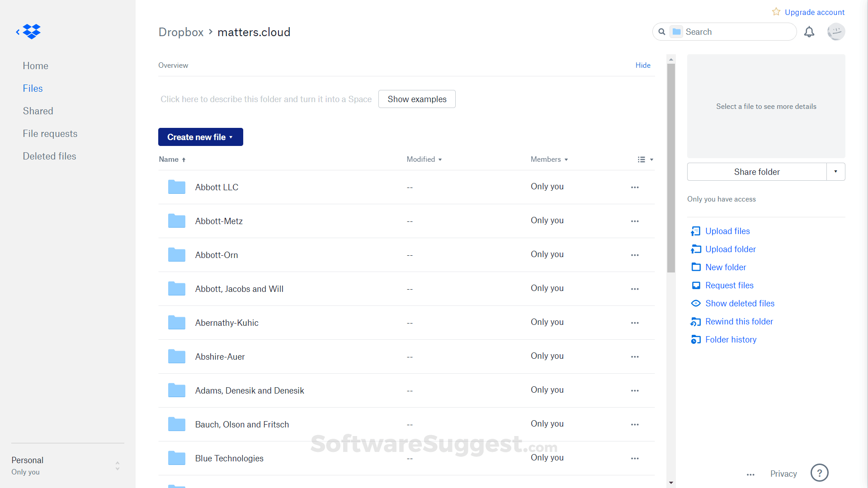
Task: Open the list view options dropdown
Action: tap(645, 160)
